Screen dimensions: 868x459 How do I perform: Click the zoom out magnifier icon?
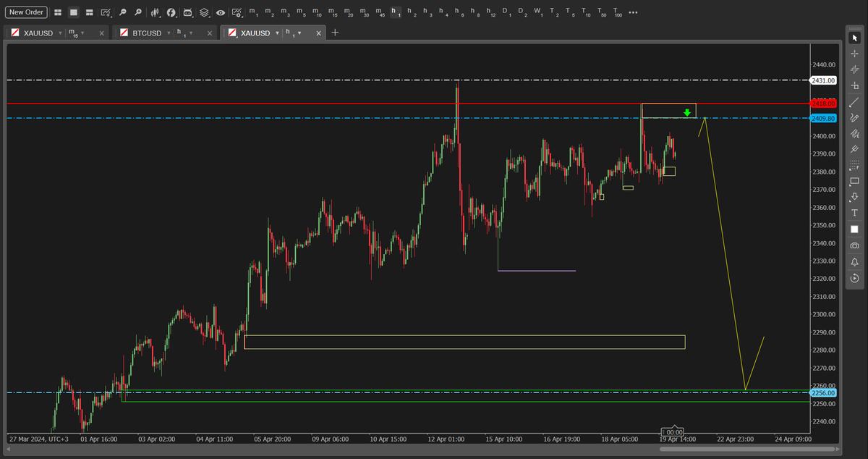[123, 12]
